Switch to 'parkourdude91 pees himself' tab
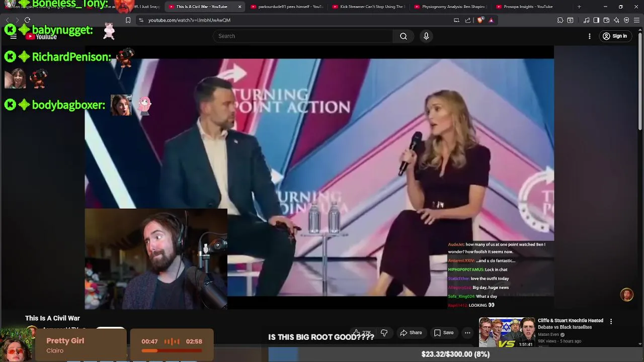This screenshot has width=644, height=362. tap(287, 7)
